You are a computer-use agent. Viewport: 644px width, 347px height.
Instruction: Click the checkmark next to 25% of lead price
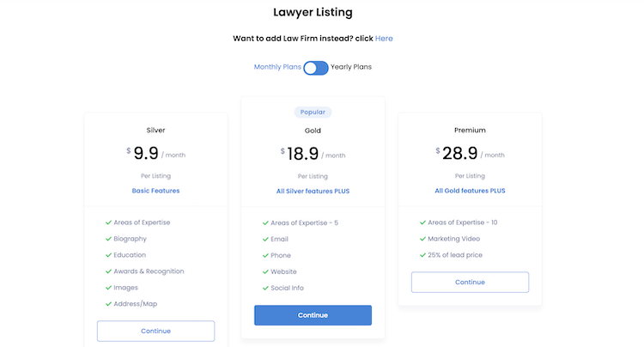point(422,255)
